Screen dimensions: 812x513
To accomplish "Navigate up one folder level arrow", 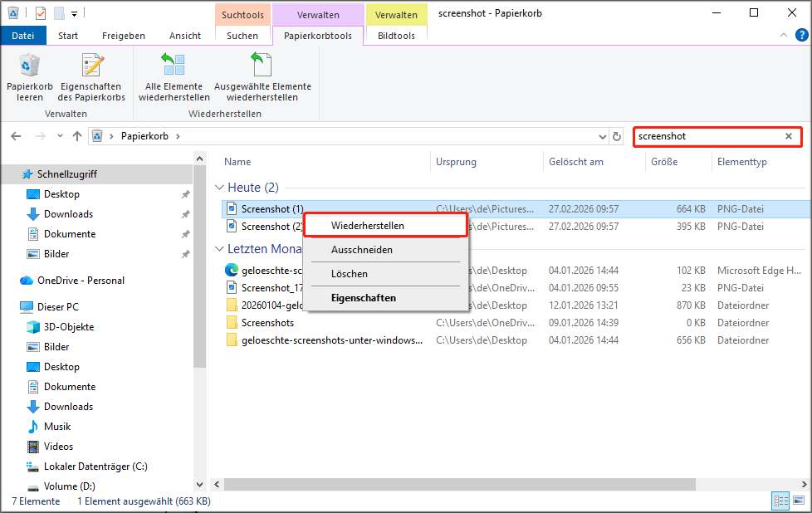I will pos(77,136).
